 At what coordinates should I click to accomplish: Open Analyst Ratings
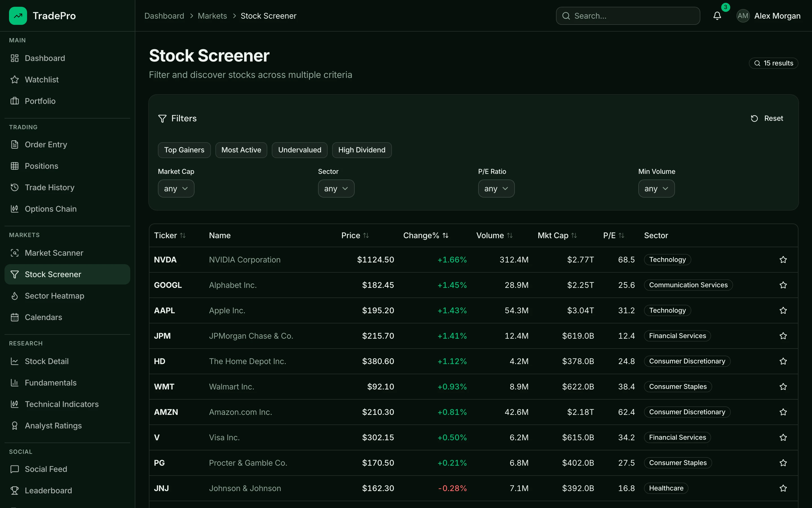(67, 426)
